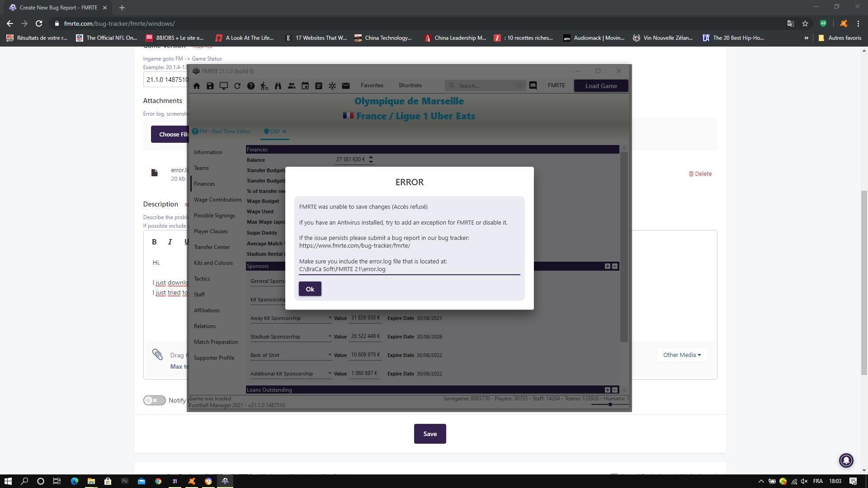Screen dimensions: 868x488
Task: Open File Explorer from taskbar
Action: 91,481
